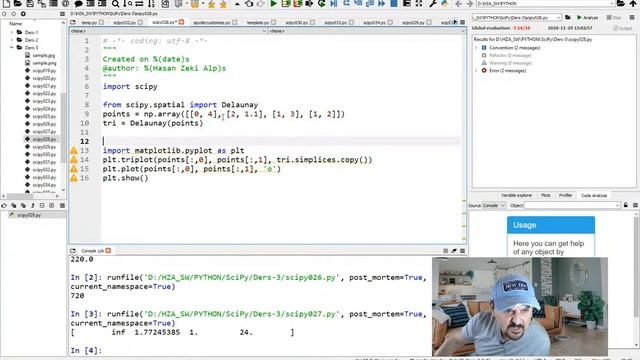640x360 pixels.
Task: Click the Warning (0 message) row
Action: 510,63
